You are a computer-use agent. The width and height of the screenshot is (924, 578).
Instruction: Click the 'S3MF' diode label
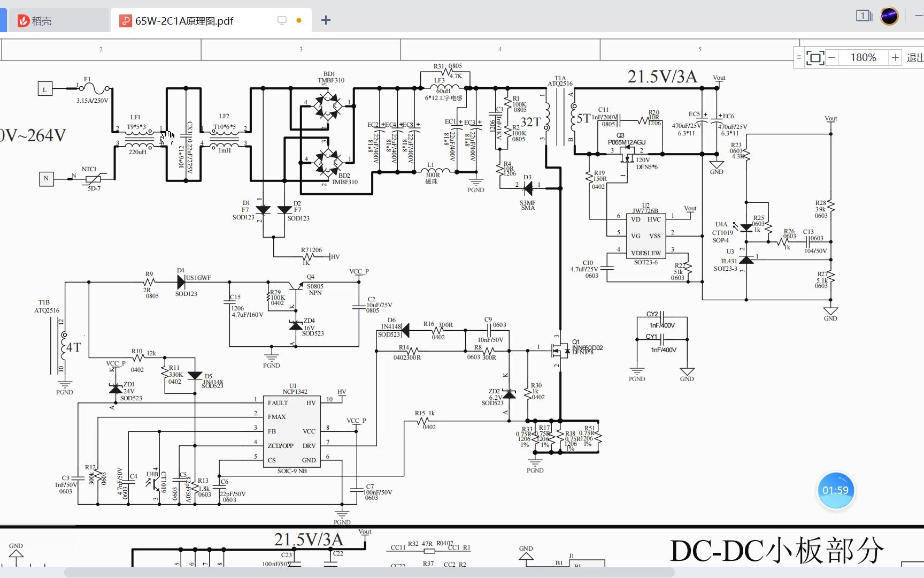527,203
